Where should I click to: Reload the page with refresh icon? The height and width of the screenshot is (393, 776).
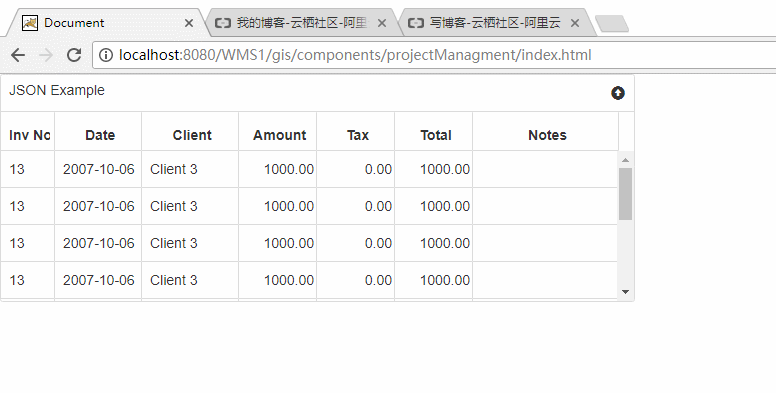coord(74,55)
